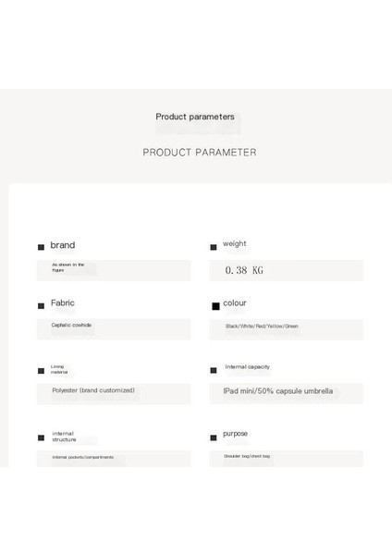This screenshot has height=555, width=392.
Task: Click the Product parameters heading
Action: tap(195, 117)
